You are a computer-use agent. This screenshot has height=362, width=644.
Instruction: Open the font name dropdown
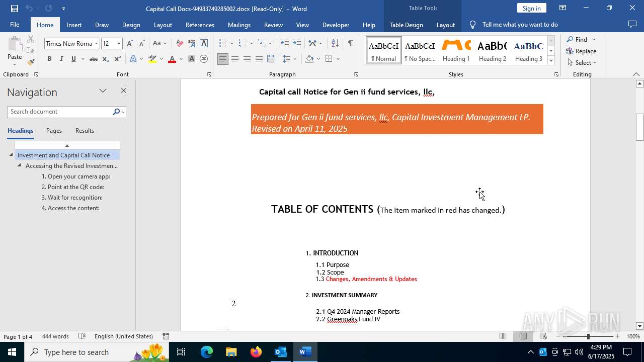96,44
